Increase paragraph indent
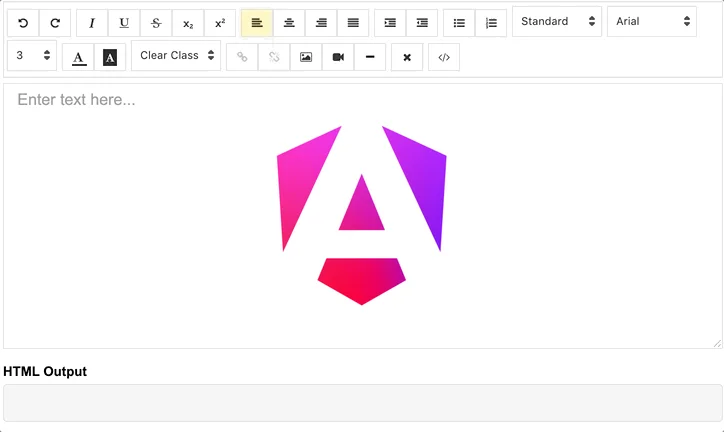Screen dimensions: 724x432 pos(390,23)
